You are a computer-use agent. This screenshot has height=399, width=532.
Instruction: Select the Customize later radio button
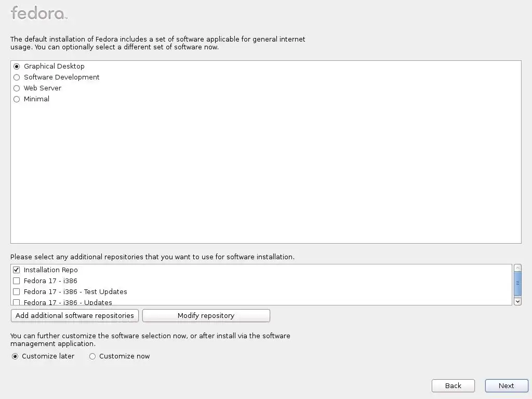(x=15, y=356)
